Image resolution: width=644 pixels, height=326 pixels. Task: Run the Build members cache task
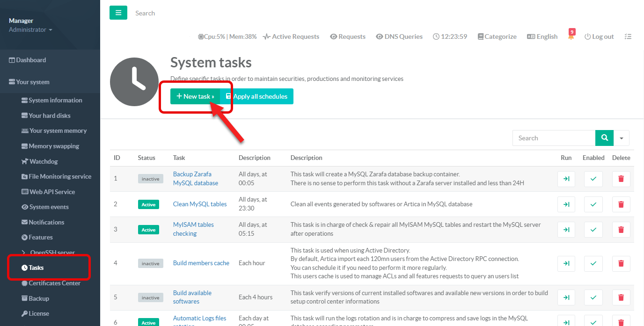click(x=566, y=263)
